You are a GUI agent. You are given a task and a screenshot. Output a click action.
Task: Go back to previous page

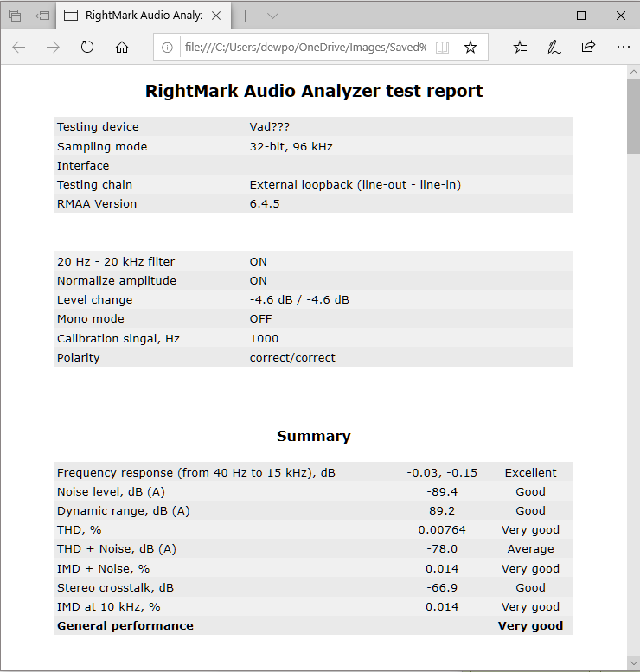[19, 48]
